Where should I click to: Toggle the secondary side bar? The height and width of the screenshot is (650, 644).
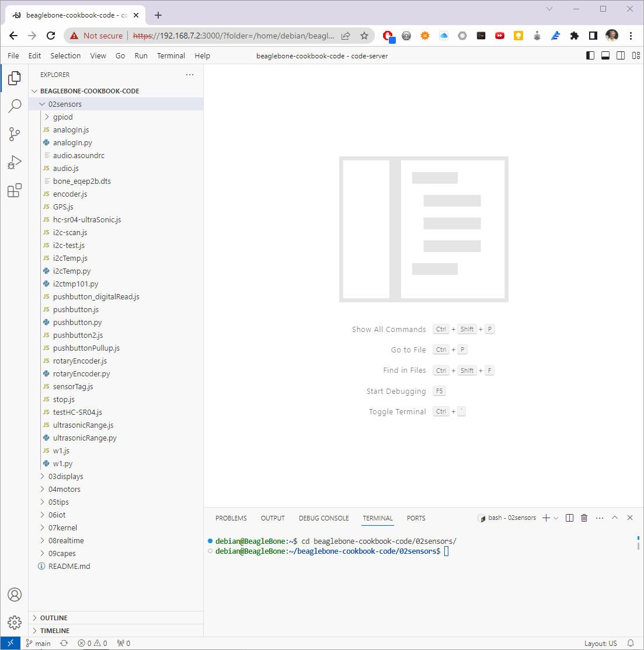620,55
